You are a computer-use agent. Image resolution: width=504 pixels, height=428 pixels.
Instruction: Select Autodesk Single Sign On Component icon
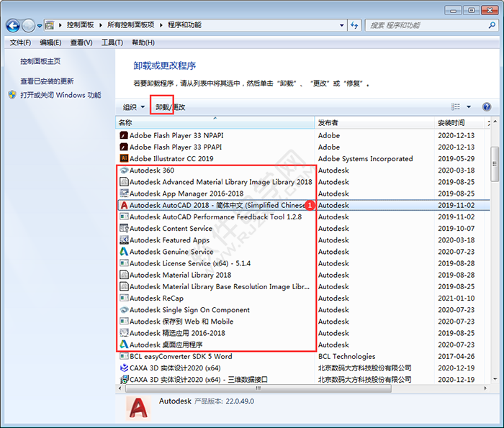[124, 310]
